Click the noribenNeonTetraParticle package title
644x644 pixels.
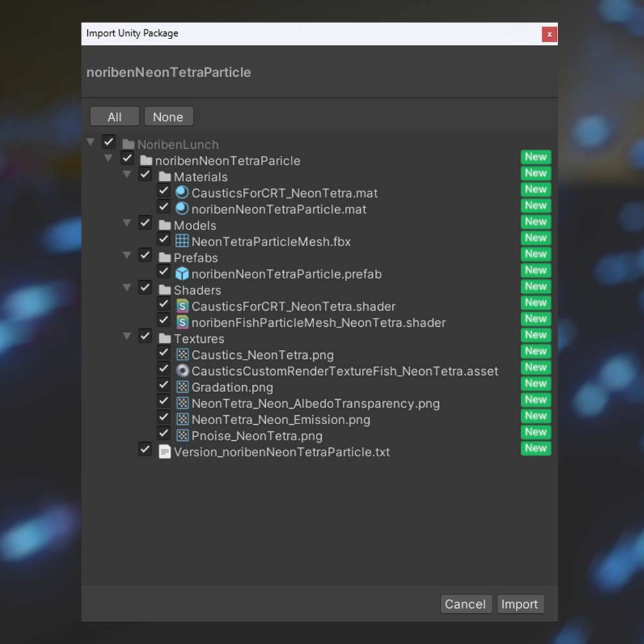(169, 72)
